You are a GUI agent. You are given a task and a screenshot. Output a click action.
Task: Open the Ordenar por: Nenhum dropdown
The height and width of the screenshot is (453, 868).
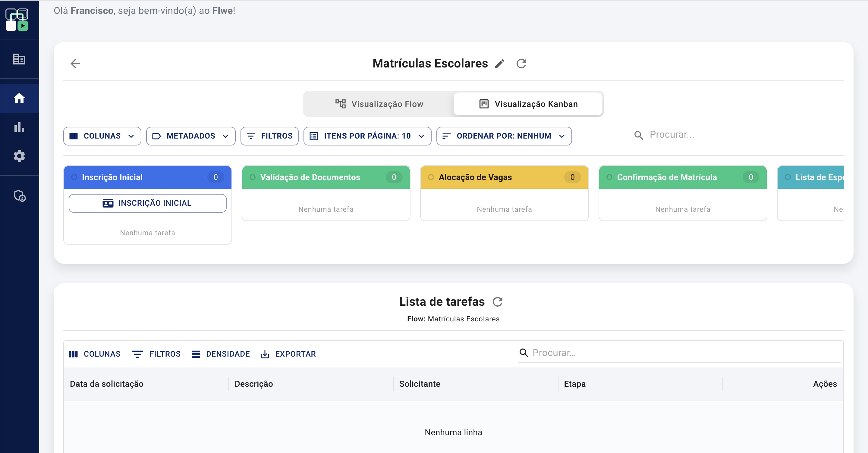click(504, 136)
